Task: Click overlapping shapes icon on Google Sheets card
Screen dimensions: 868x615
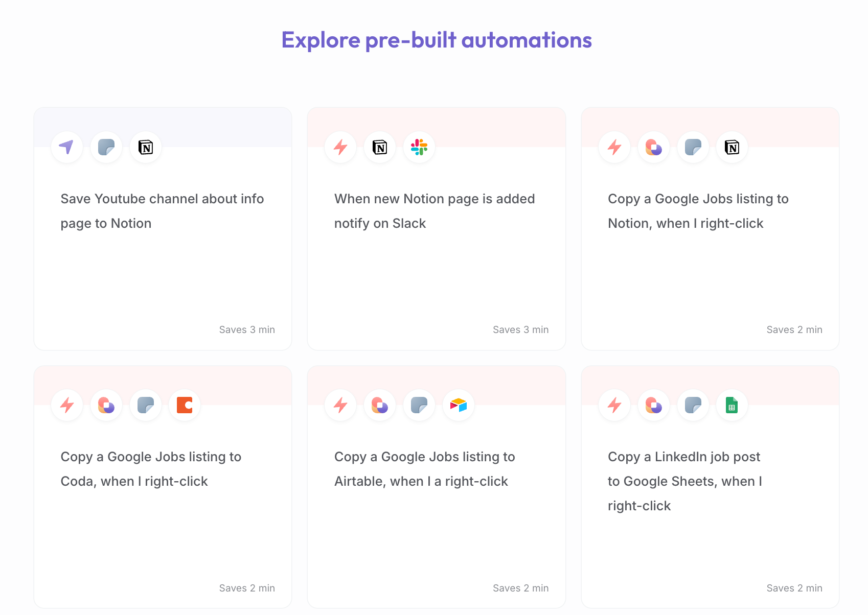Action: [x=654, y=405]
